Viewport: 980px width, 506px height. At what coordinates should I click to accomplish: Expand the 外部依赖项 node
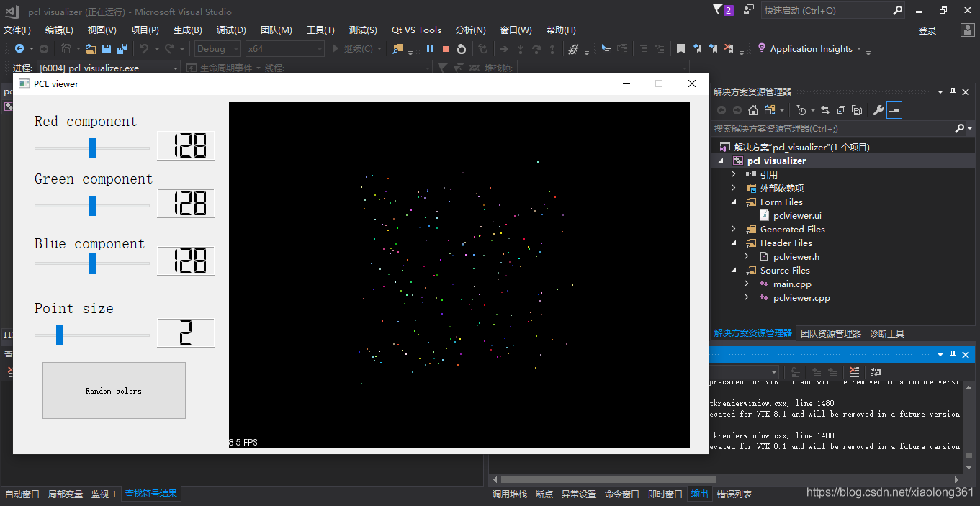(734, 188)
